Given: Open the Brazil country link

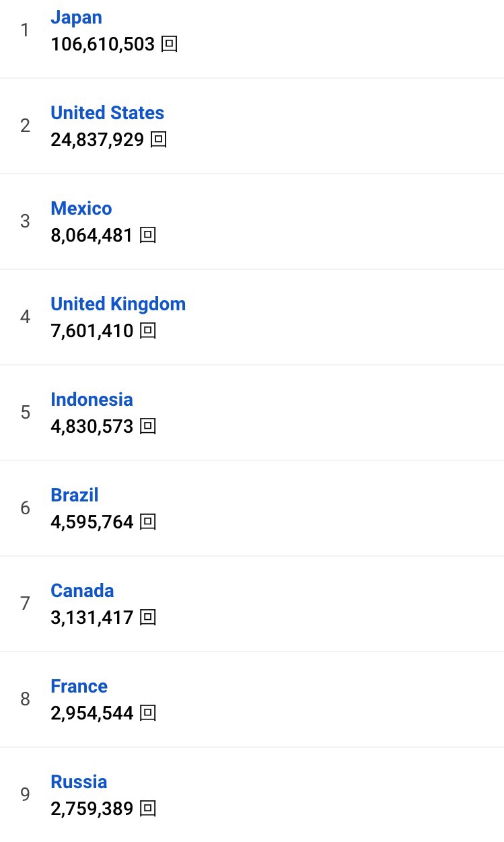Looking at the screenshot, I should 74,495.
